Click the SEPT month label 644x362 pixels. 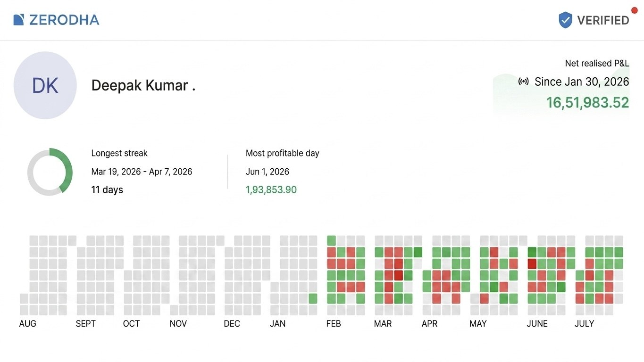click(x=86, y=324)
